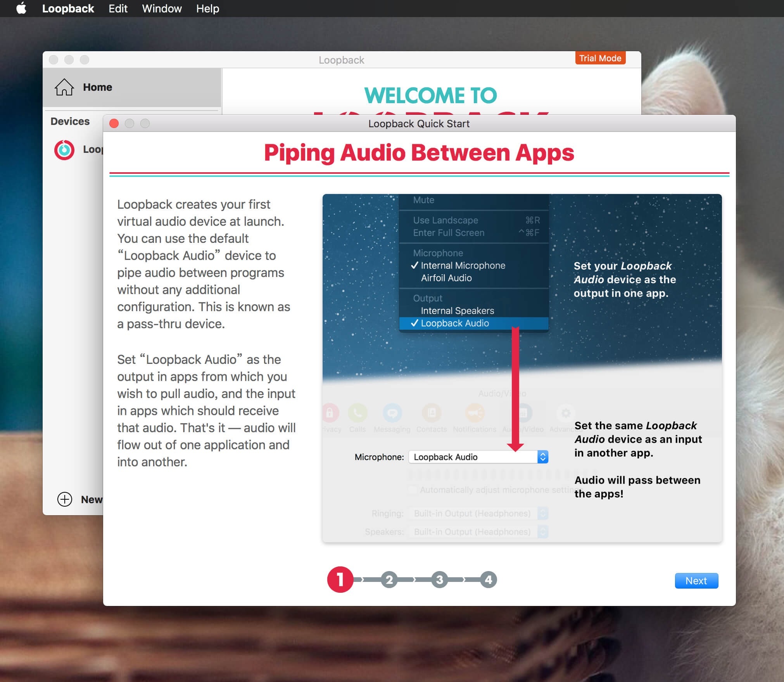
Task: Open the Window menu
Action: (x=162, y=9)
